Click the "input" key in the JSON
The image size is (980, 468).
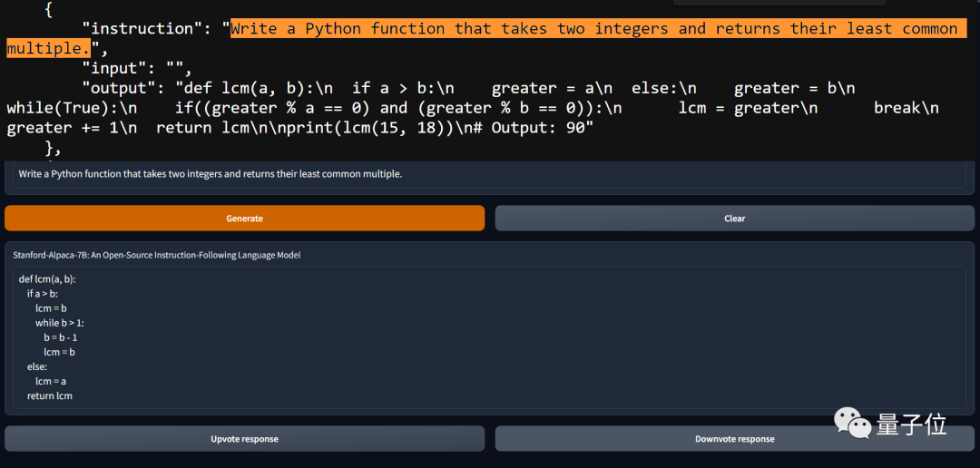tap(118, 68)
